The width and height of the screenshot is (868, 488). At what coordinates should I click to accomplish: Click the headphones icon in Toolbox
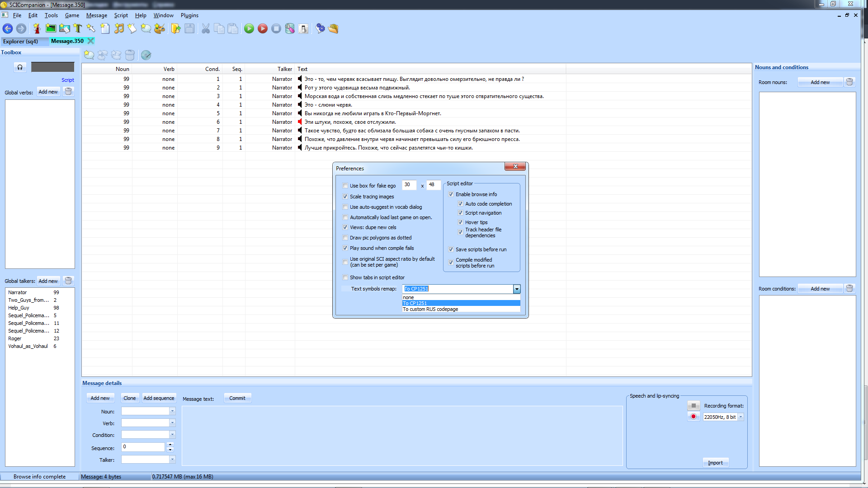coord(20,67)
